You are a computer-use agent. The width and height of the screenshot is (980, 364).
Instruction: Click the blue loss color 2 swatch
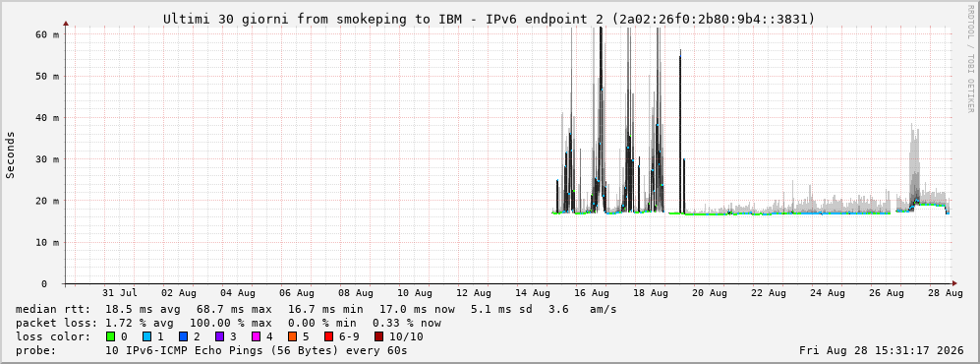(x=183, y=336)
